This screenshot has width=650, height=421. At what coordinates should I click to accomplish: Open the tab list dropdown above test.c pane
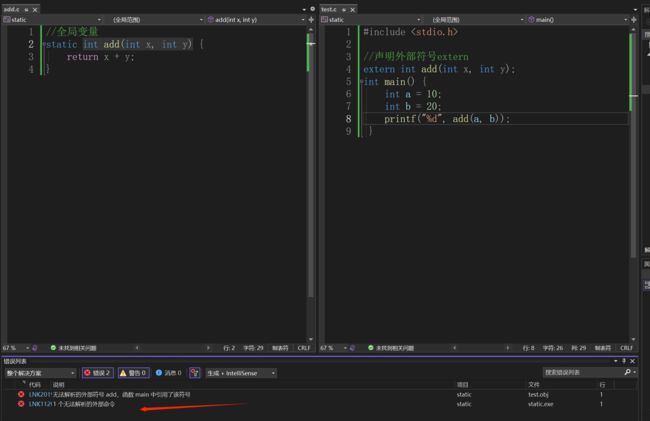coord(635,9)
